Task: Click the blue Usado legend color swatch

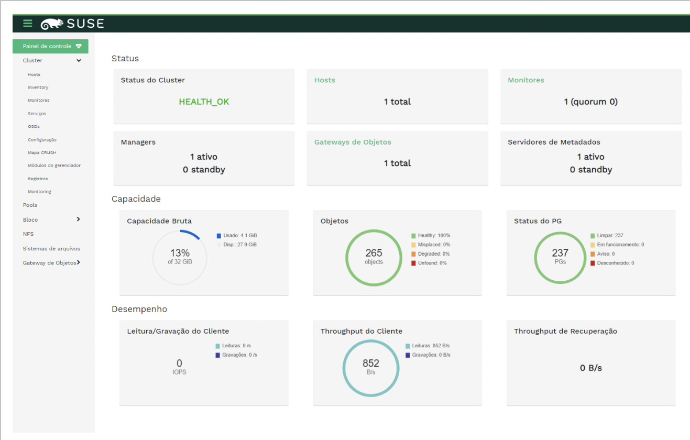Action: point(219,235)
